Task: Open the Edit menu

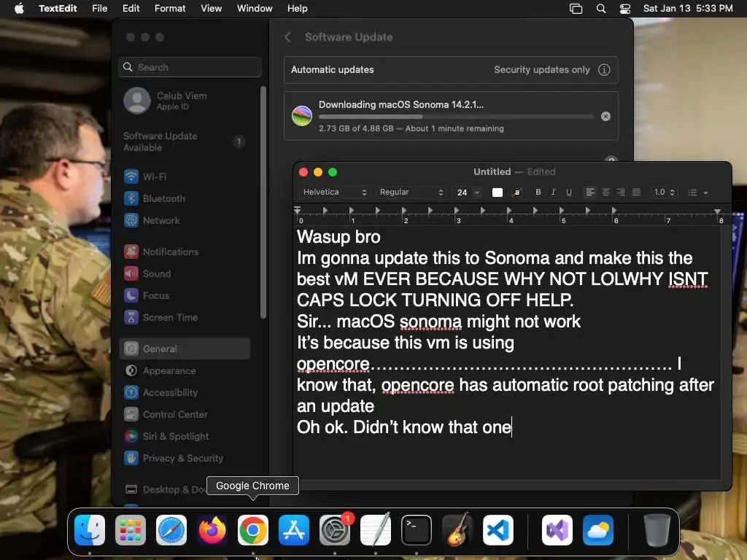Action: 131,9
